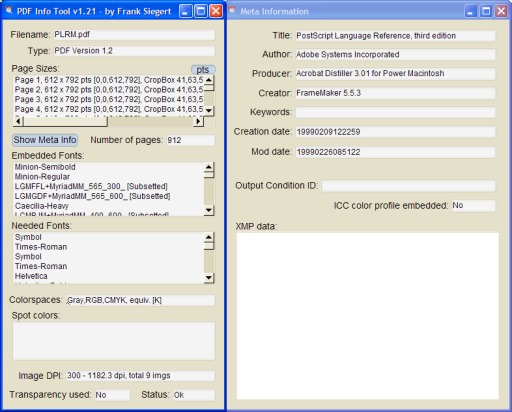Click the Needed Fonts scroll-up arrow
Screen dimensions: 512x412
click(209, 237)
